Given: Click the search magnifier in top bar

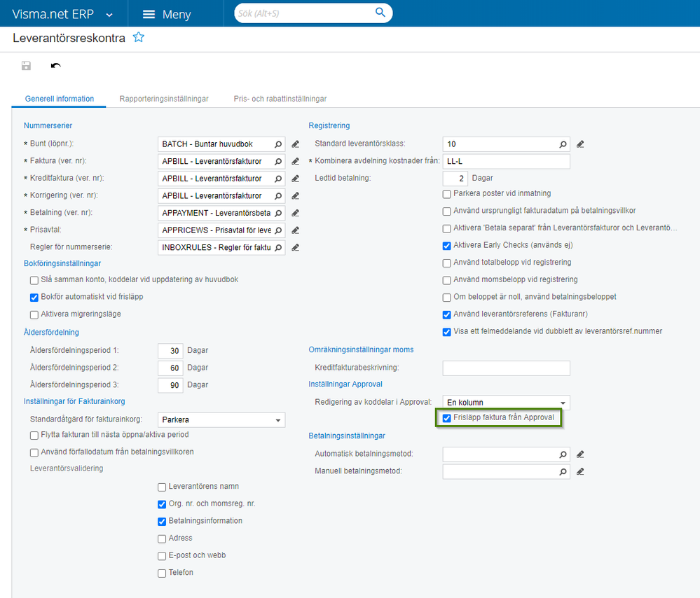Looking at the screenshot, I should coord(380,13).
